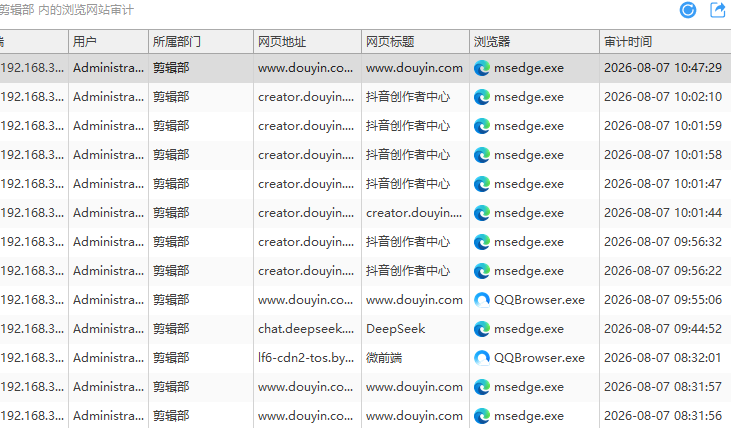
Task: Sort by the 用户 column header
Action: click(108, 41)
